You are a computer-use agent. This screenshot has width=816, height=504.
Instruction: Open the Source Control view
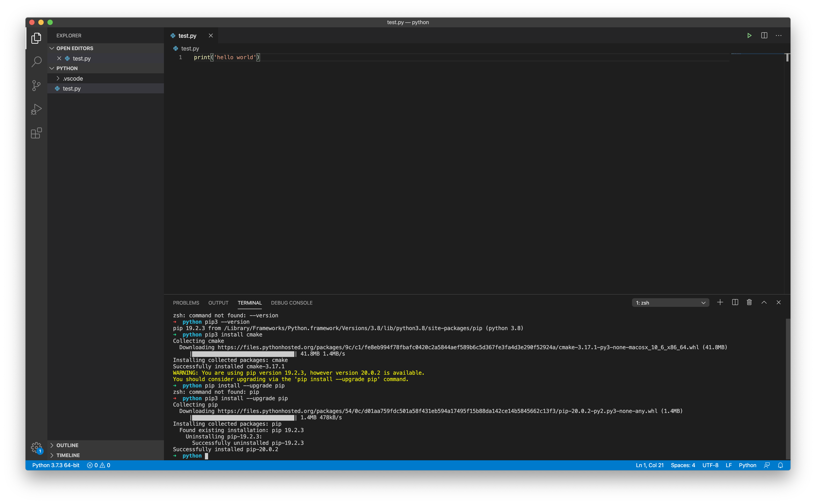(36, 85)
